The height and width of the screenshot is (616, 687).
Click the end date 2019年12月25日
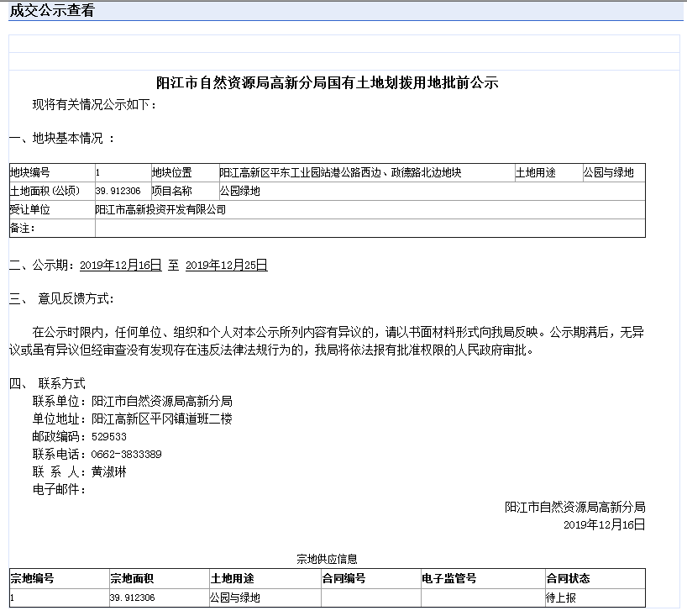[x=226, y=265]
